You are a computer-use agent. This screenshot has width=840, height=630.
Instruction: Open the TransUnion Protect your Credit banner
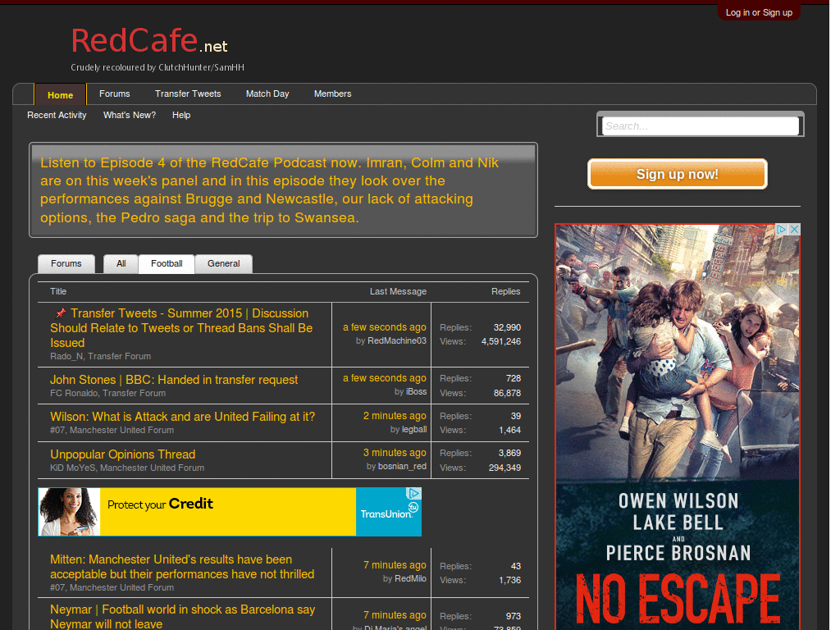[x=230, y=512]
